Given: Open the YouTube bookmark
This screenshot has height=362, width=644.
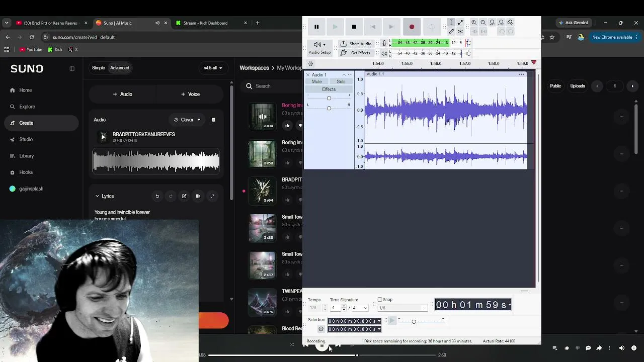Looking at the screenshot, I should click(x=31, y=49).
